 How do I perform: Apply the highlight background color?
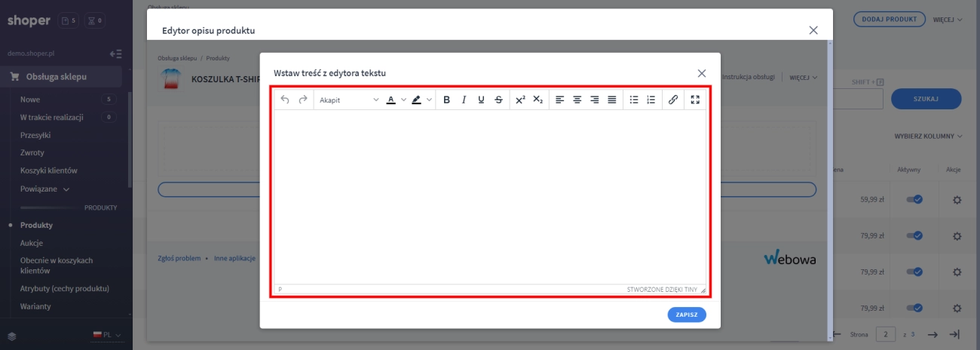pos(417,100)
